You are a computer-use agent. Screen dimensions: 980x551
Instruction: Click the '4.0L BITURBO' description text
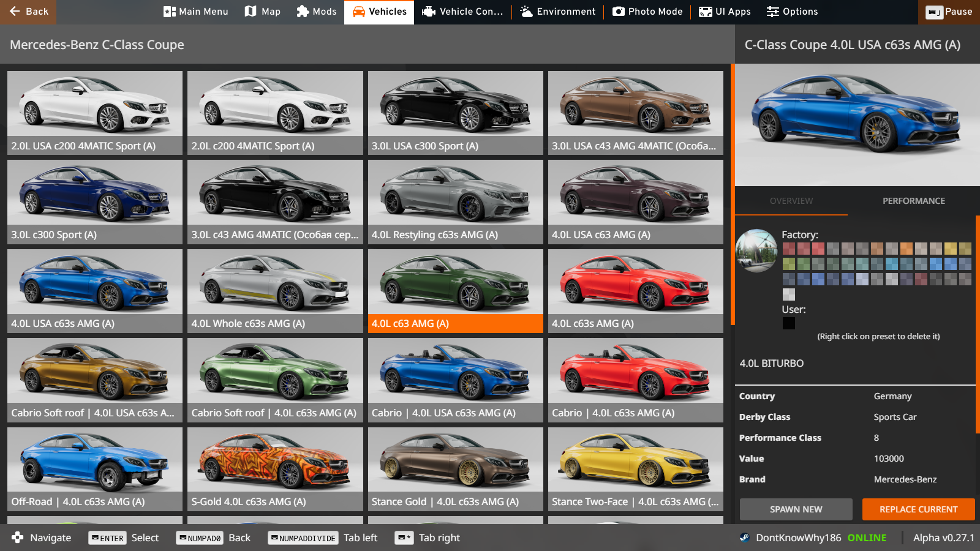point(772,363)
